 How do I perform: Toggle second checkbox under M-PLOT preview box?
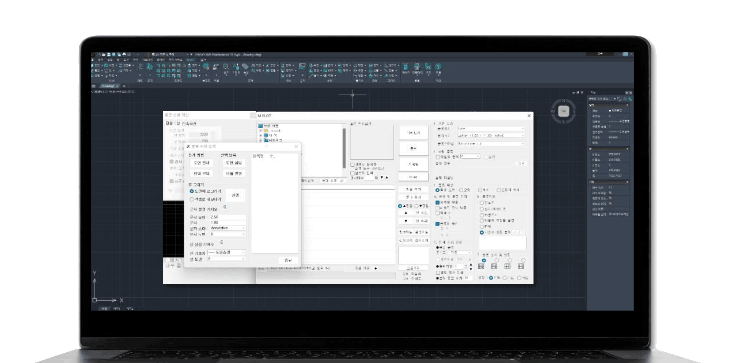353,173
